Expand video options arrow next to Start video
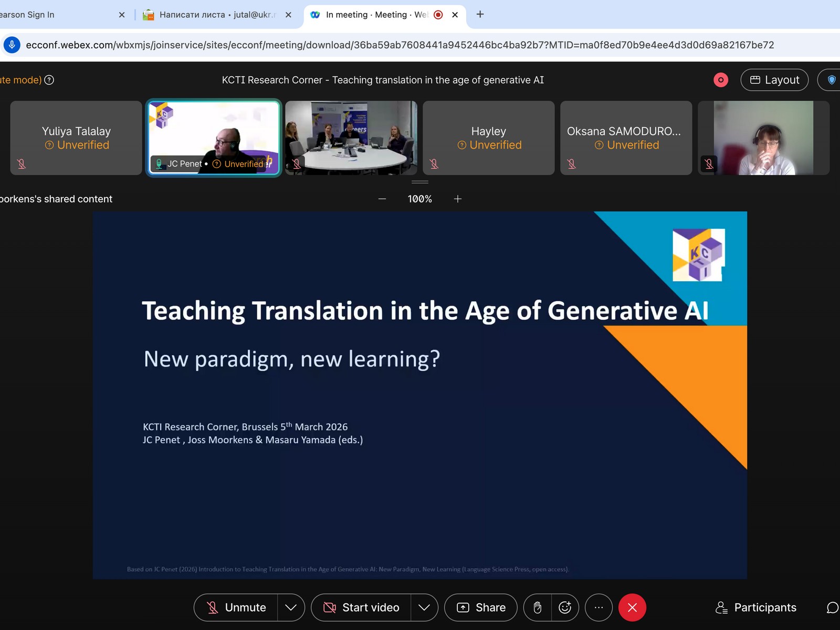The width and height of the screenshot is (840, 630). click(x=424, y=607)
